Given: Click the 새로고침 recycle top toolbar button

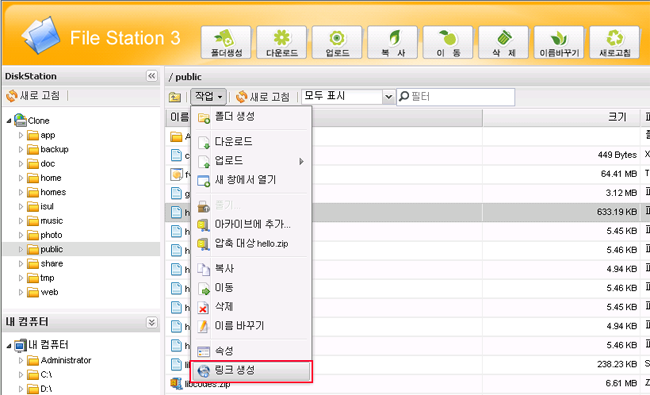Looking at the screenshot, I should click(x=615, y=42).
